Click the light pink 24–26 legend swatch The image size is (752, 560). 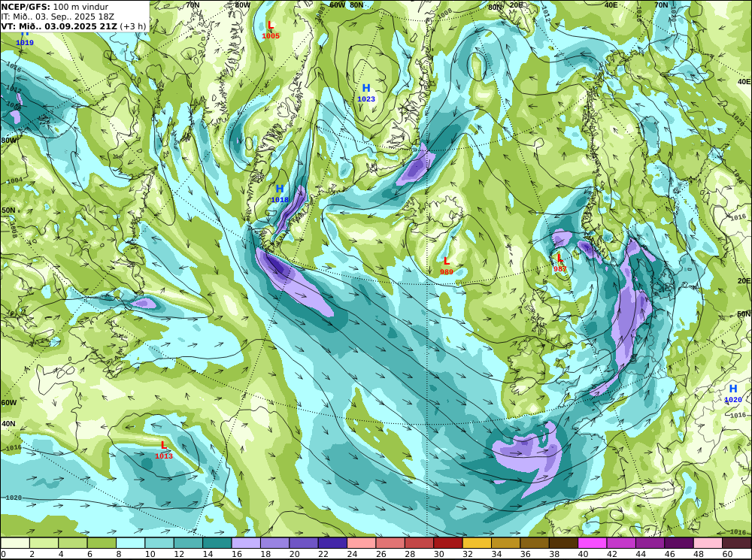[362, 543]
